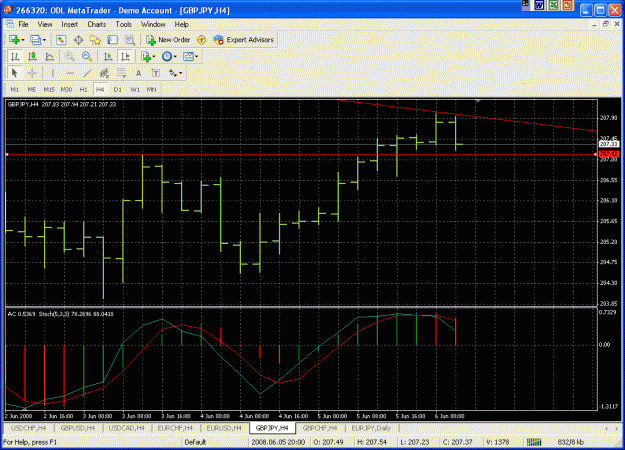Expand the arrows tool dropdown
Viewport: 625px width, 450px height.
(181, 73)
